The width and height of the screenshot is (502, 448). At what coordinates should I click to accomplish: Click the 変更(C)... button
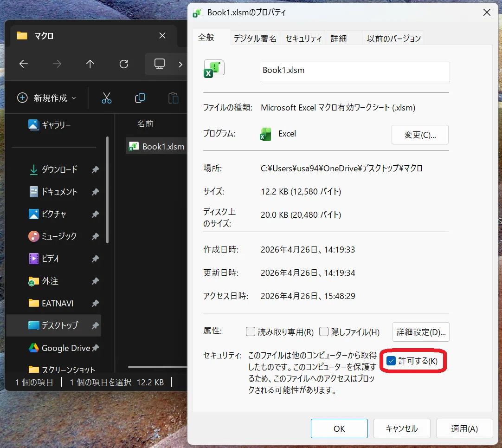[x=420, y=135]
